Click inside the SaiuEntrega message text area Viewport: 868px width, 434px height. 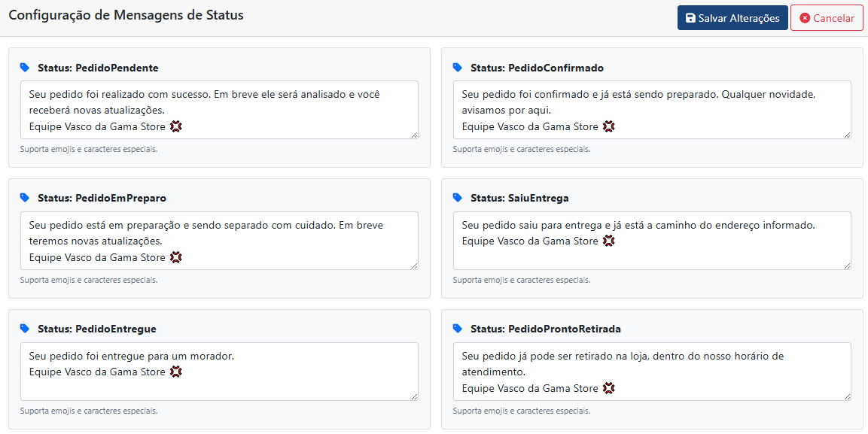(x=651, y=240)
